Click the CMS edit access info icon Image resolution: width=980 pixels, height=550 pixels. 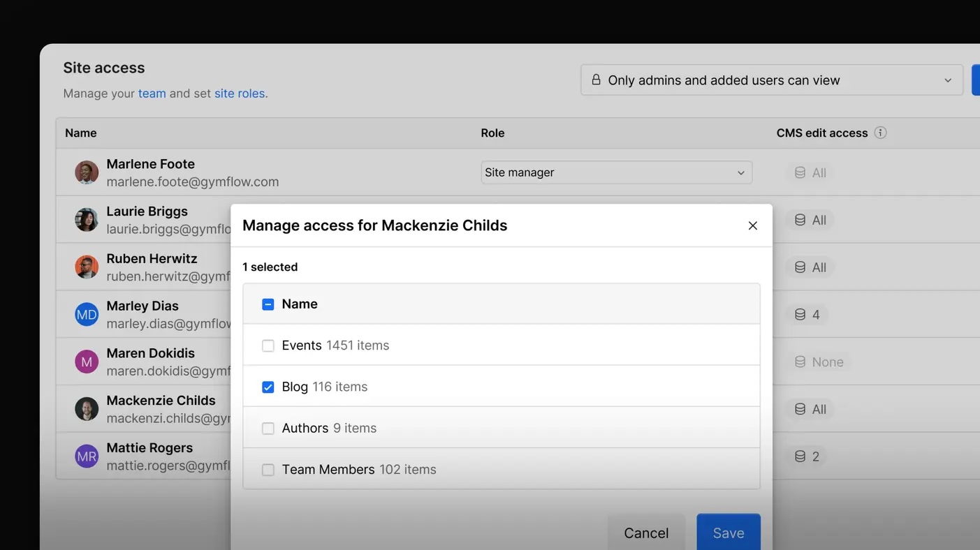tap(881, 133)
